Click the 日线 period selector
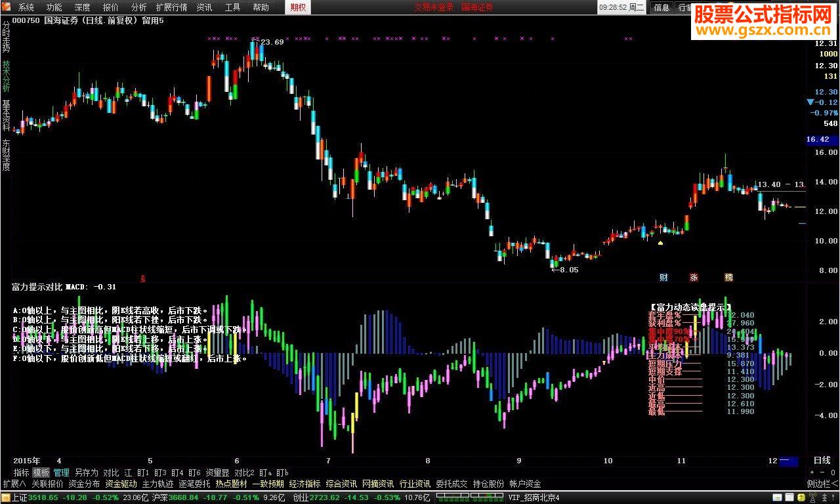Image resolution: width=840 pixels, height=504 pixels. pyautogui.click(x=822, y=461)
